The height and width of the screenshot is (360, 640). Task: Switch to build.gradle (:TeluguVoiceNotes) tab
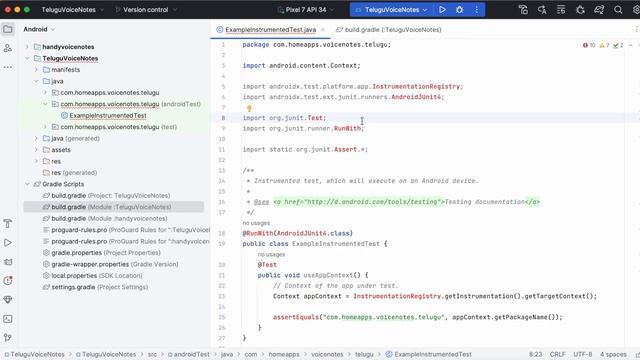389,30
